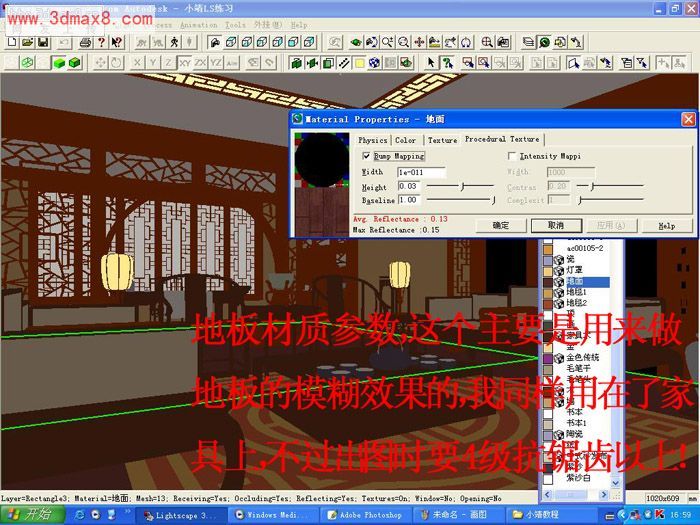This screenshot has height=525, width=700.
Task: Select the XY plane constraint button
Action: (185, 63)
